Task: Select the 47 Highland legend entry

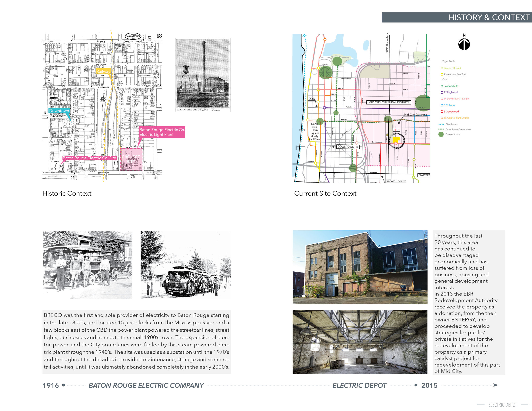Action: coord(450,92)
